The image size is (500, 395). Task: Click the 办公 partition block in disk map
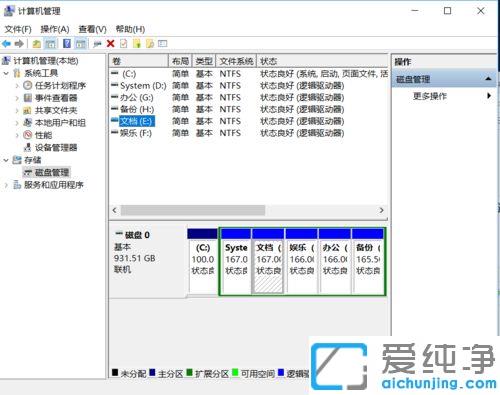[x=335, y=262]
